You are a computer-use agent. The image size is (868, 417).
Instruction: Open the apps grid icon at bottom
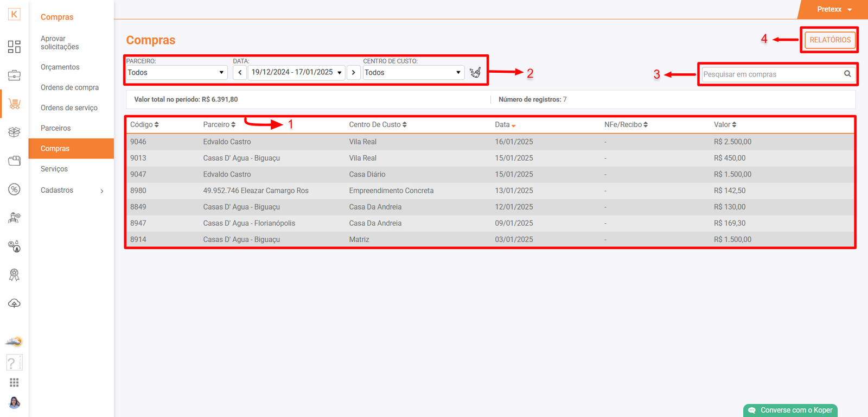(x=14, y=383)
